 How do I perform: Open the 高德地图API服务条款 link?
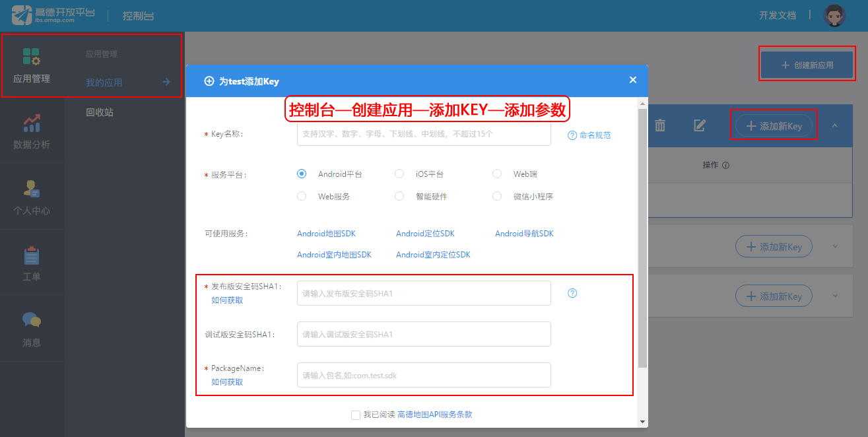click(434, 415)
